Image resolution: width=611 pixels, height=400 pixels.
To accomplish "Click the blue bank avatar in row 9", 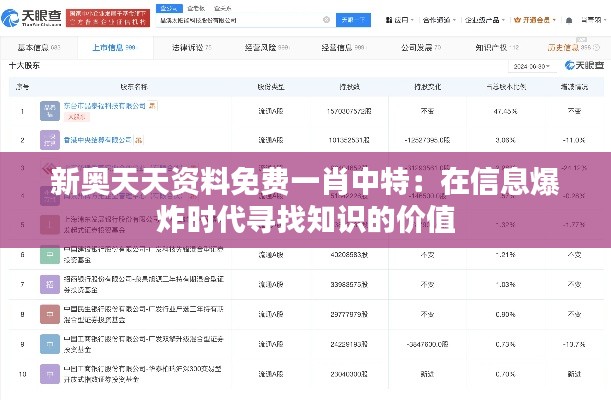I will point(50,344).
